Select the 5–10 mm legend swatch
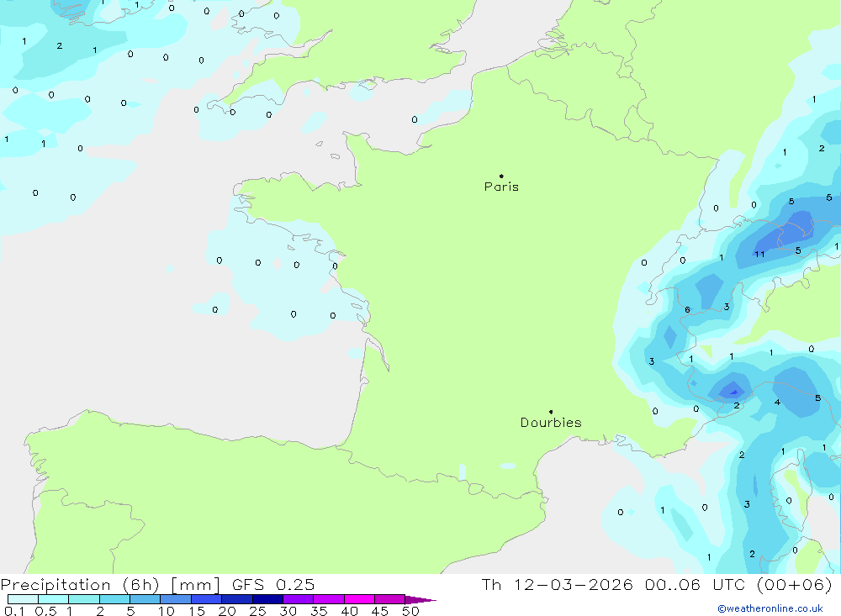The image size is (841, 616). (x=145, y=599)
